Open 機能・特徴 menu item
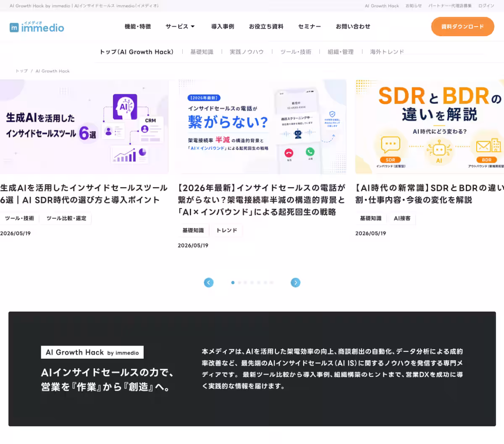The width and height of the screenshot is (504, 444). pos(138,26)
